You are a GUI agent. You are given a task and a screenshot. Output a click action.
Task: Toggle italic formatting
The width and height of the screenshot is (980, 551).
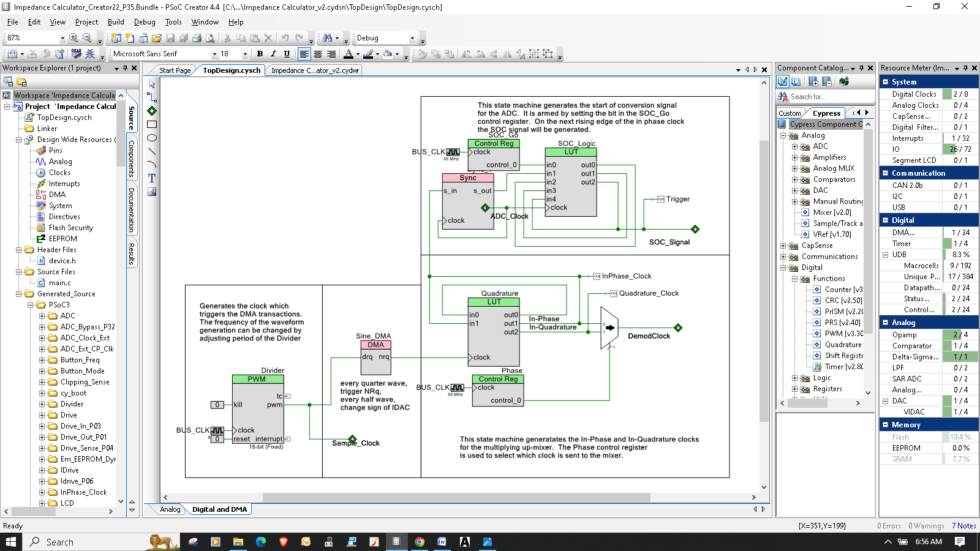(273, 54)
